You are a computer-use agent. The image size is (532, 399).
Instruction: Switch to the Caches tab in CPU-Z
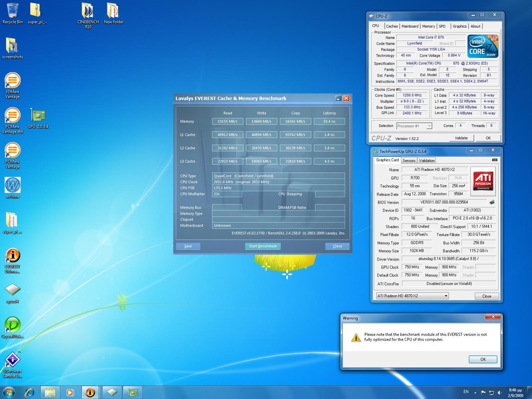tap(392, 26)
